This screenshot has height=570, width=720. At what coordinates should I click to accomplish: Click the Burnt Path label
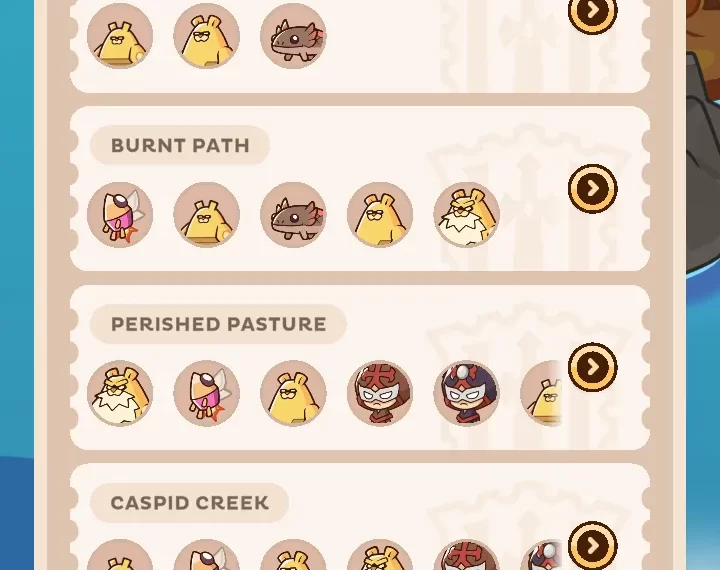point(180,145)
